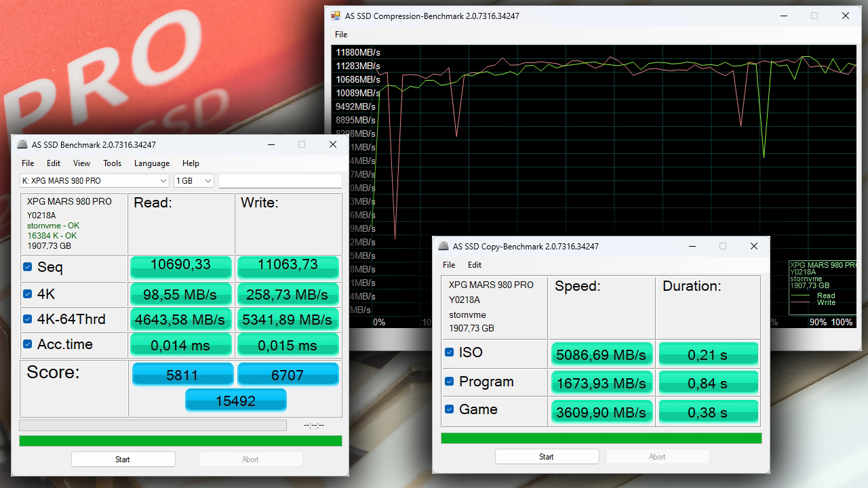Click the read score 5811
This screenshot has width=868, height=488.
[182, 374]
